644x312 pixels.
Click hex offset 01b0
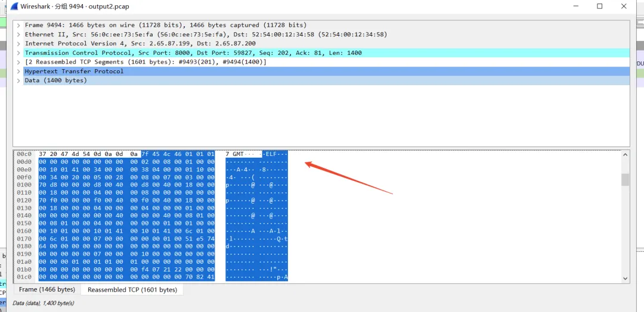pos(24,270)
